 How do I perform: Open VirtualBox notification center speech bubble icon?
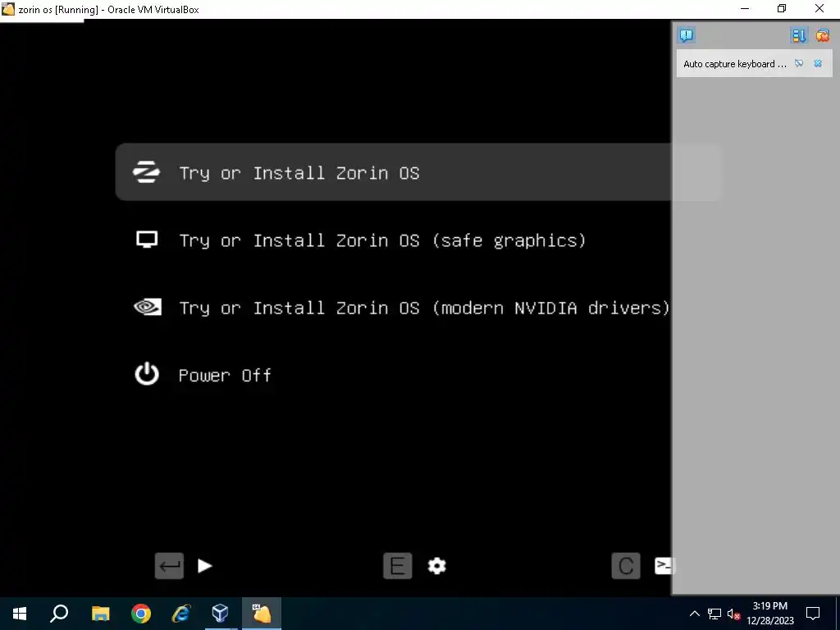click(x=687, y=35)
